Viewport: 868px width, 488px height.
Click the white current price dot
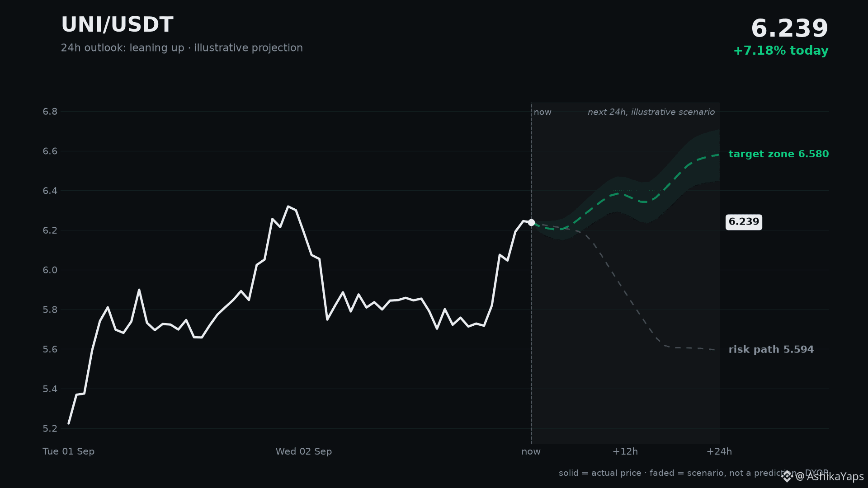tap(531, 222)
